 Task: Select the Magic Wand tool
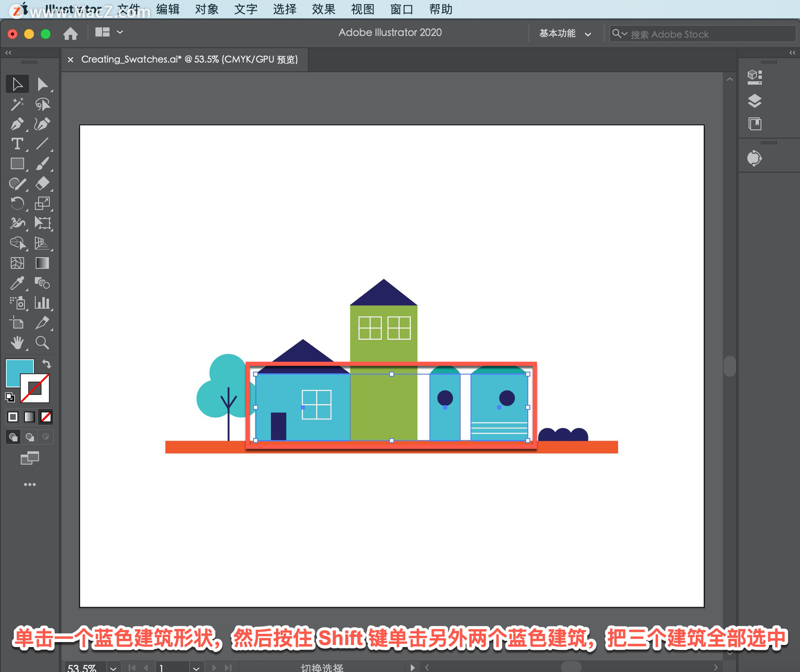click(x=17, y=104)
